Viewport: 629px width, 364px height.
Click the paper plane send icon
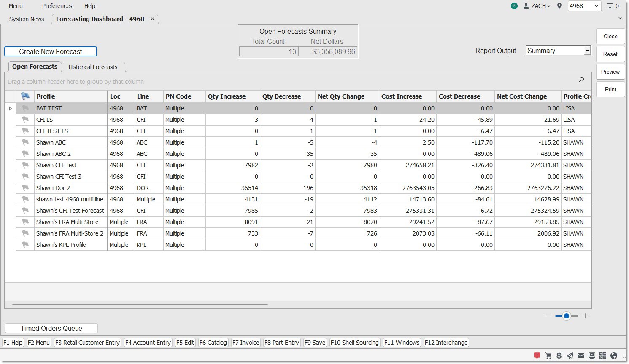click(570, 356)
